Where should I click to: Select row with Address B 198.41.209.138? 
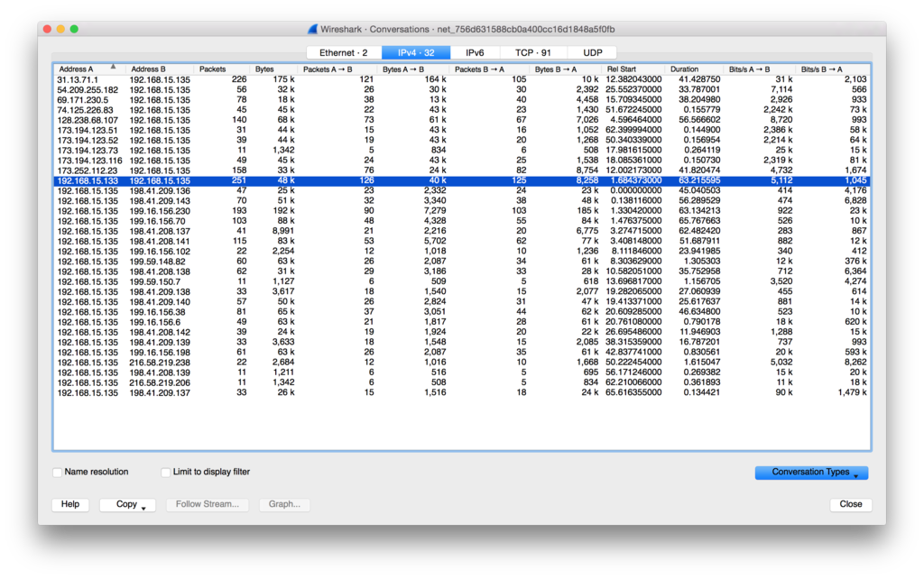coord(462,291)
